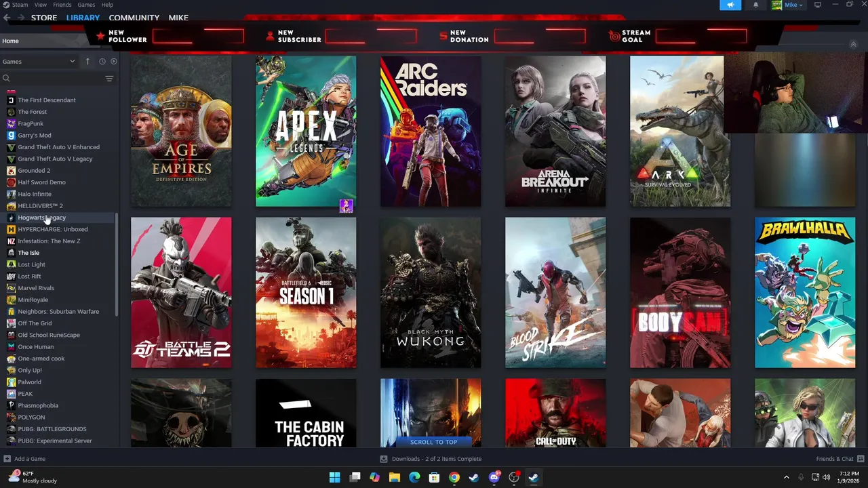The image size is (868, 488).
Task: Select Hogwarts Legacy in list
Action: pyautogui.click(x=41, y=218)
